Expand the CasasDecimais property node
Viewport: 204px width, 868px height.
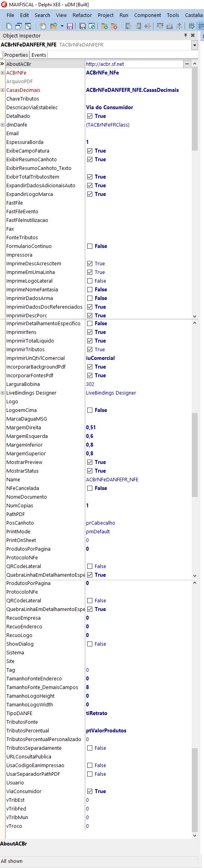click(2, 90)
